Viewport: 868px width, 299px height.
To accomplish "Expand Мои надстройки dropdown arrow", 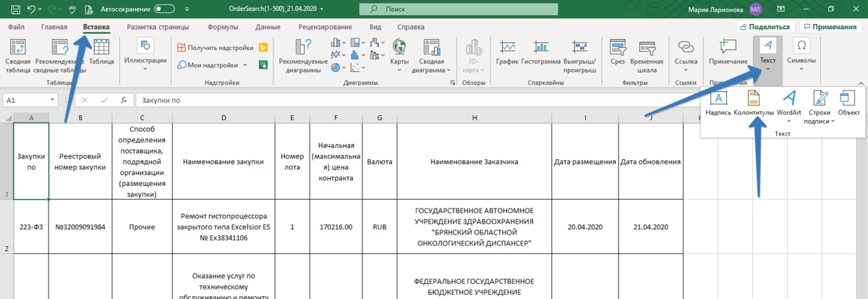I will (245, 65).
